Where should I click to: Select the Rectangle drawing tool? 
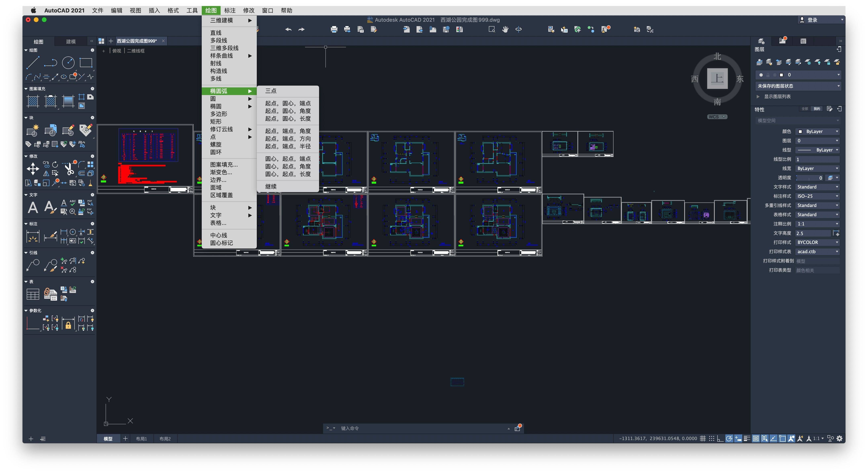[86, 63]
